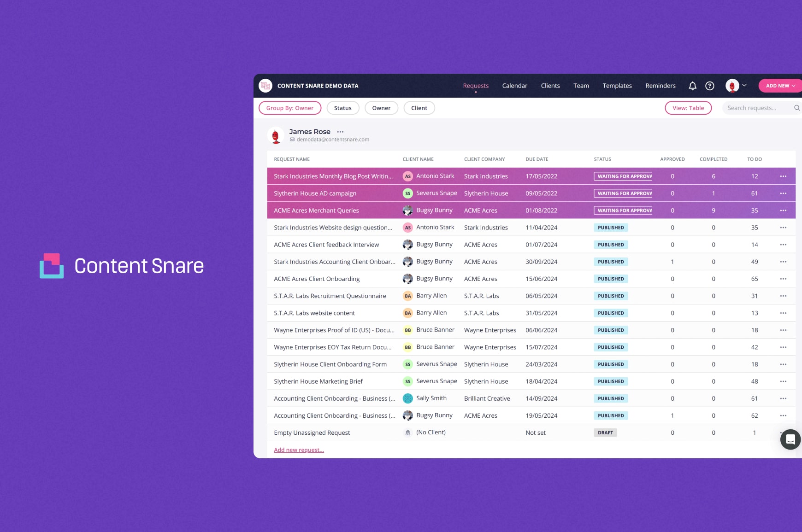Click the Brilliant Creative company cell
Viewport: 802px width, 532px height.
[x=487, y=398]
